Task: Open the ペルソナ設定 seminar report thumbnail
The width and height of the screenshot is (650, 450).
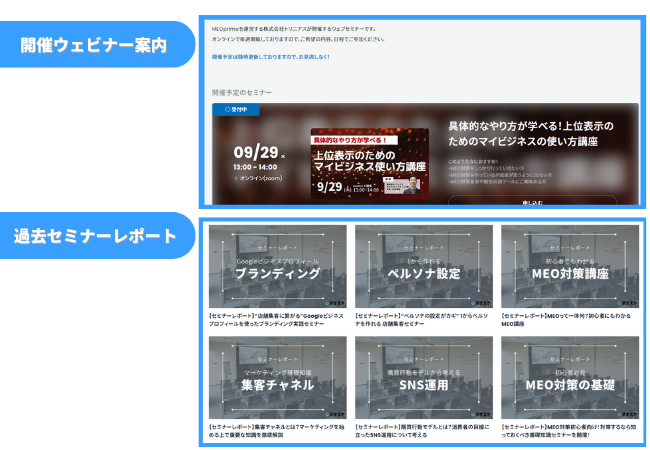Action: tap(424, 266)
